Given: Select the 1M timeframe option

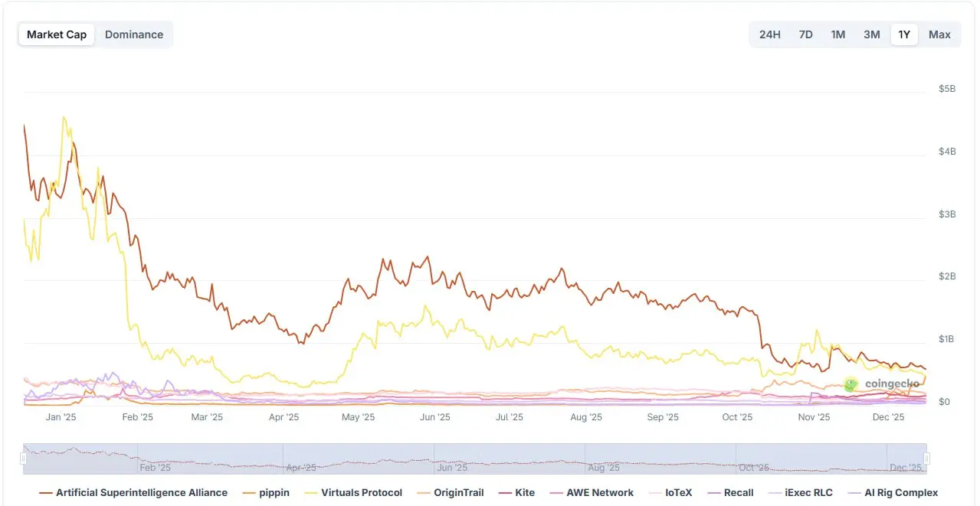Looking at the screenshot, I should point(837,34).
